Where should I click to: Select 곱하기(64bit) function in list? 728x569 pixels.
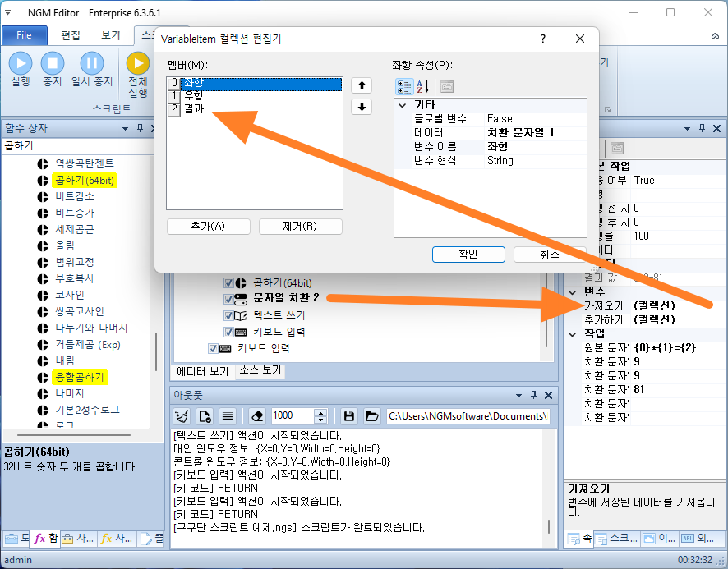[85, 180]
